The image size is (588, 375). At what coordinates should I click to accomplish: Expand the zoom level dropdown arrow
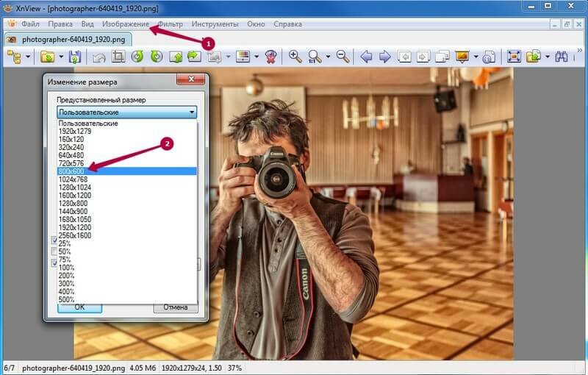pos(328,57)
